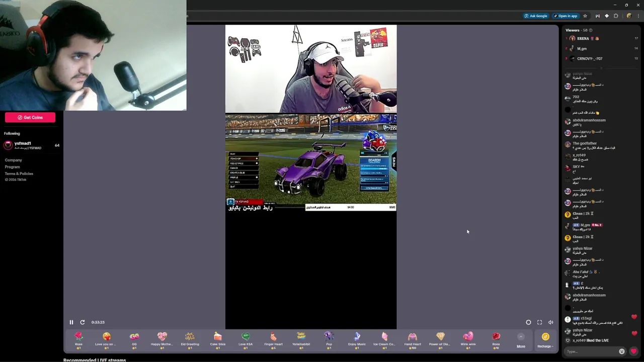Click the Recommended LIVE streams heading

point(95,359)
